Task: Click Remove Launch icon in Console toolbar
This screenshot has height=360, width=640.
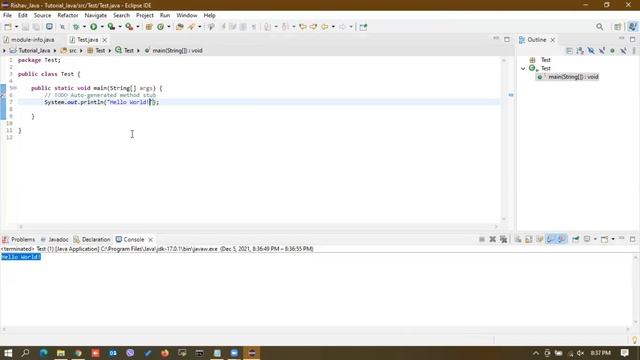Action: (493, 240)
